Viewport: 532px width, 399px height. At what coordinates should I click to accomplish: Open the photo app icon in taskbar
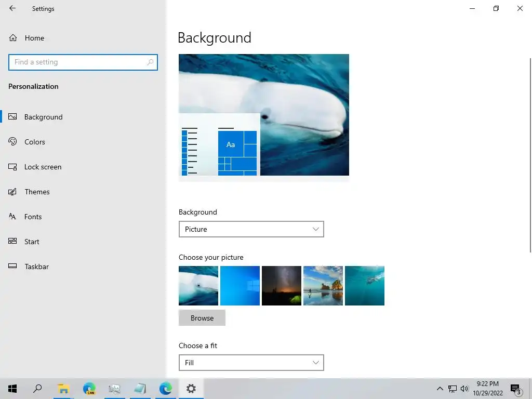pyautogui.click(x=115, y=389)
